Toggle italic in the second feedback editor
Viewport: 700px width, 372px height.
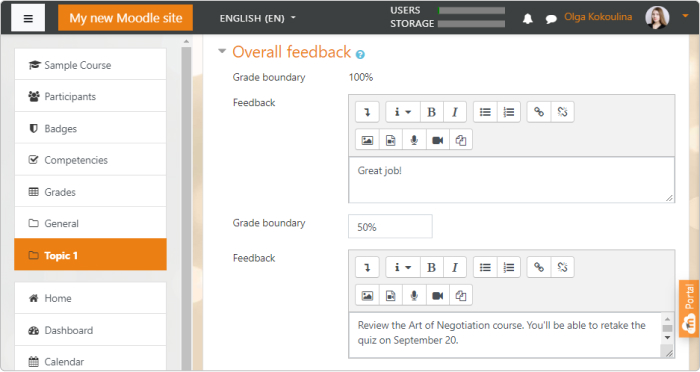pyautogui.click(x=455, y=268)
